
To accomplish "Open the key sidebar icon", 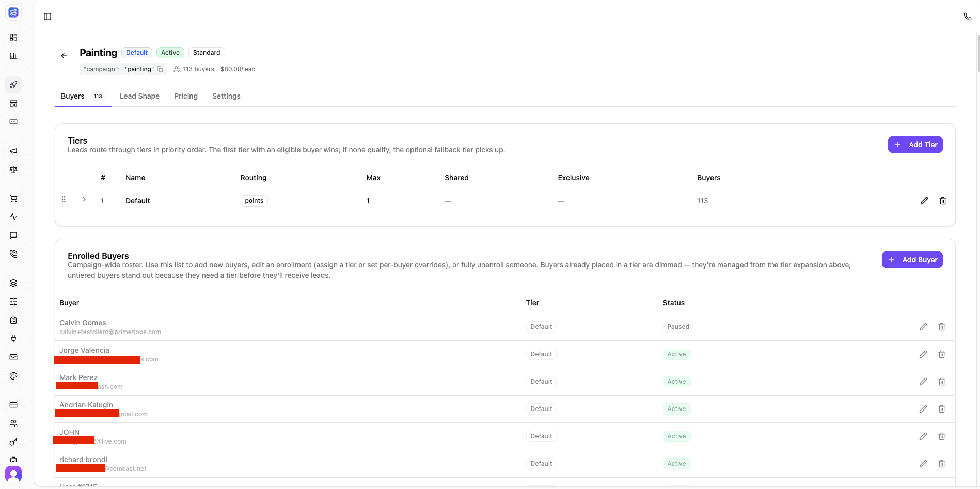I will [13, 442].
